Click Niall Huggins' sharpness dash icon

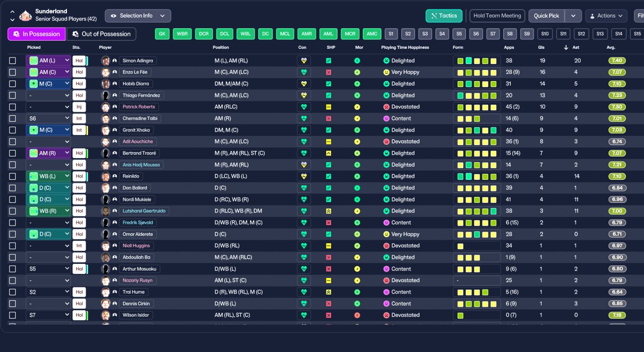click(329, 246)
